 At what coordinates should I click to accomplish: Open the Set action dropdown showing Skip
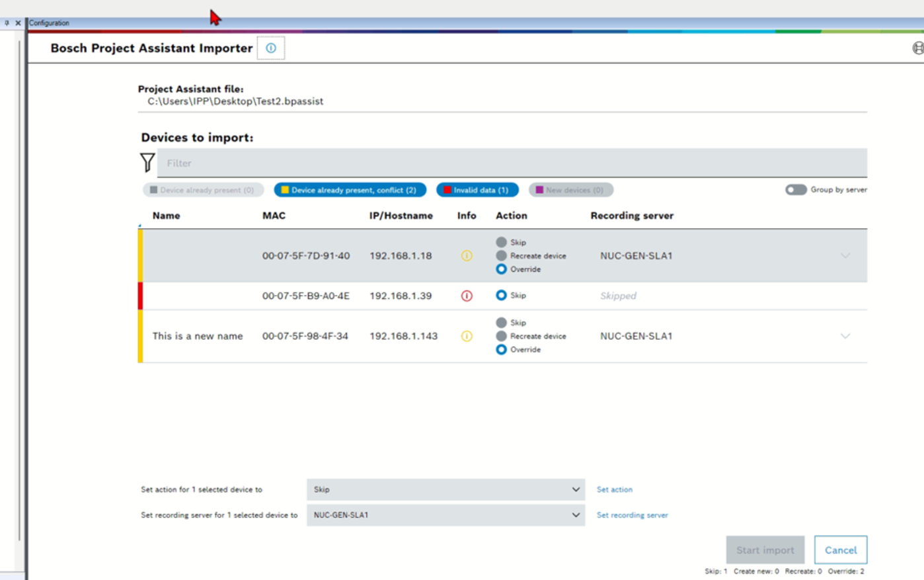tap(445, 489)
